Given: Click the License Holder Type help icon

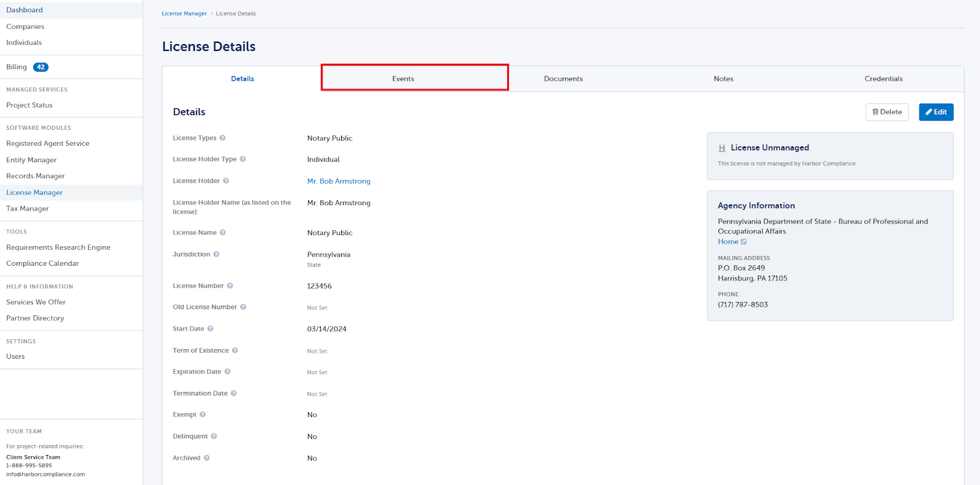Looking at the screenshot, I should point(243,159).
